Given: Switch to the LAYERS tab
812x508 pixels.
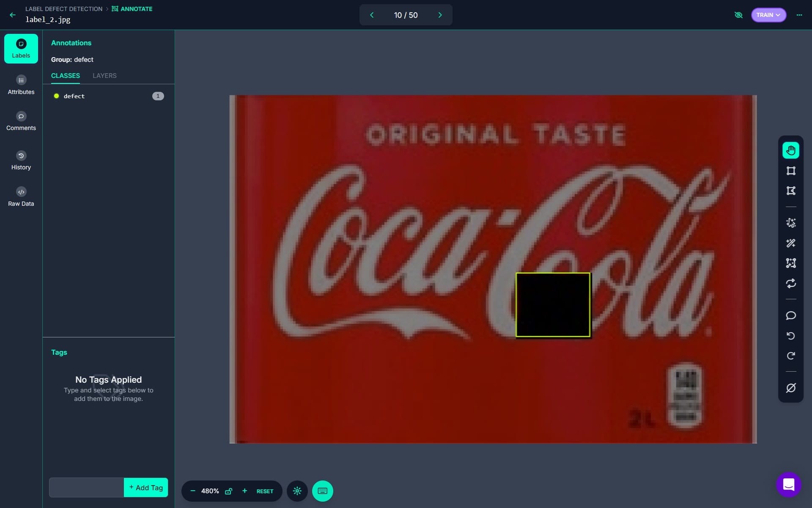Looking at the screenshot, I should click(104, 76).
